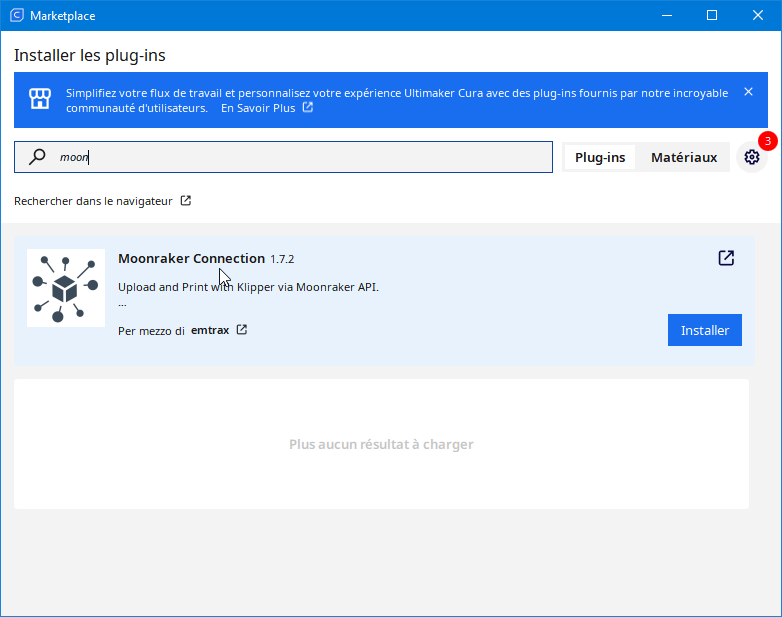Click the emtrax author name
This screenshot has height=617, width=782.
[x=210, y=330]
